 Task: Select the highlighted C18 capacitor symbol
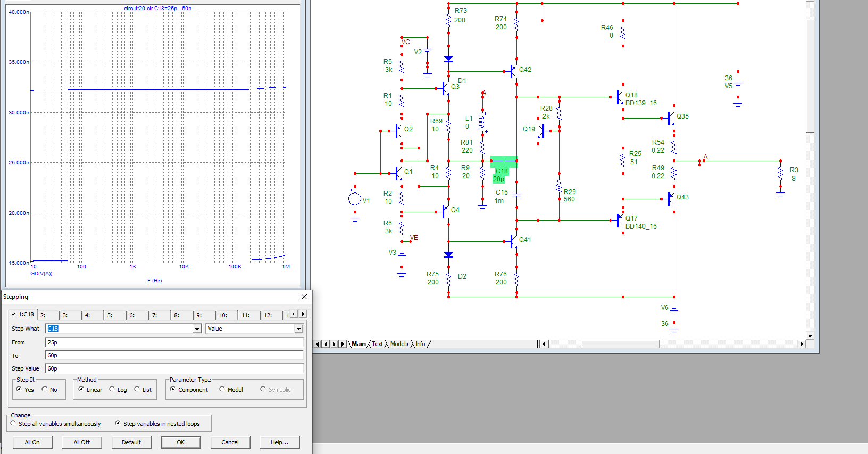[503, 161]
